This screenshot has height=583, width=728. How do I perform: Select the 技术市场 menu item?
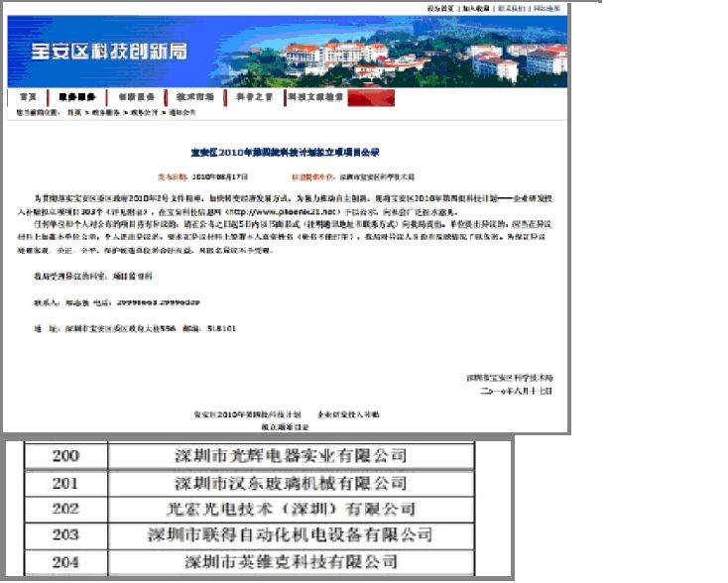(x=195, y=97)
